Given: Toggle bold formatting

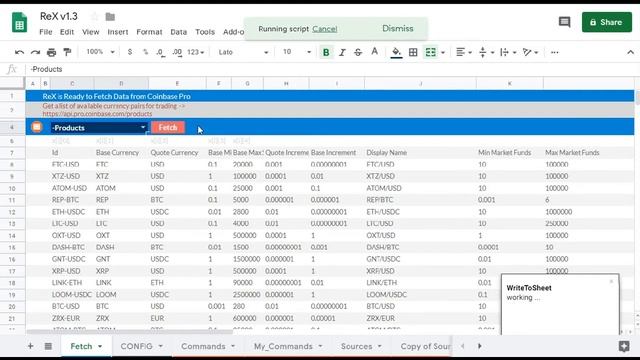Looking at the screenshot, I should tap(326, 52).
